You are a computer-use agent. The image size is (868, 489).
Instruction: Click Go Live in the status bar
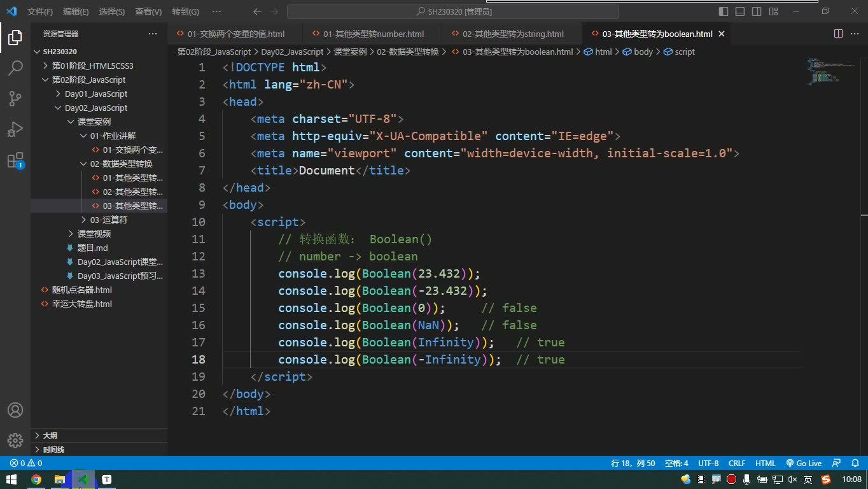[x=804, y=464]
